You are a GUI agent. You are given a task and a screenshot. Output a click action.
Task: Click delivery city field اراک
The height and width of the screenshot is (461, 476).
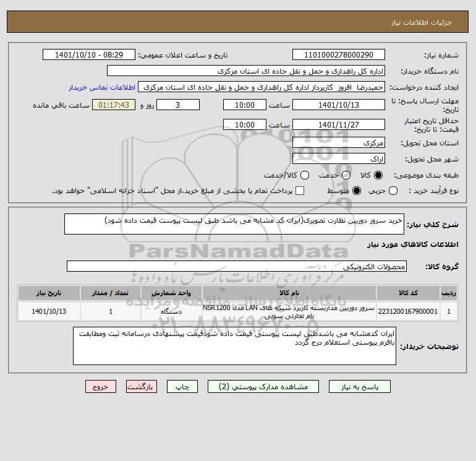(339, 158)
